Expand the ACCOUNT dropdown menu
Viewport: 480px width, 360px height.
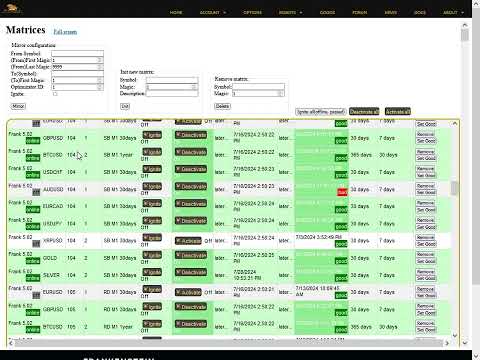coord(213,12)
